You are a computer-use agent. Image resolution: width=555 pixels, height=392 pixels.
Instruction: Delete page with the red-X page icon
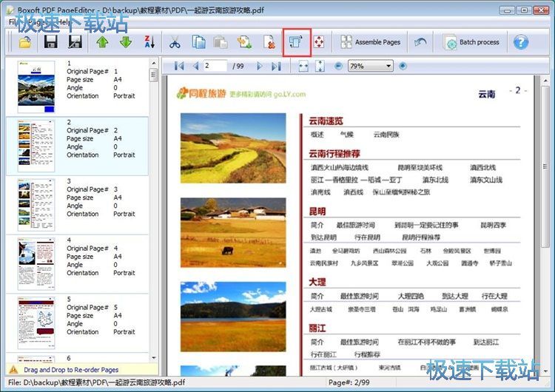[269, 42]
